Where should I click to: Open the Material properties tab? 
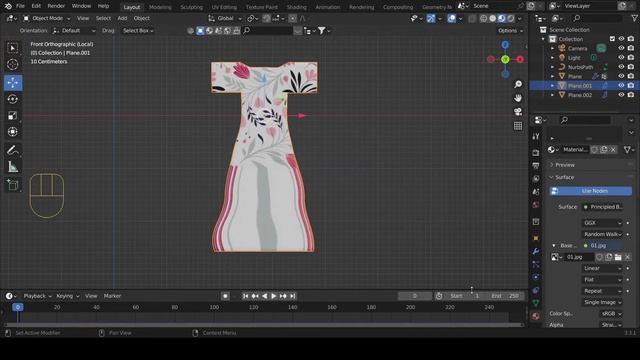pos(536,316)
